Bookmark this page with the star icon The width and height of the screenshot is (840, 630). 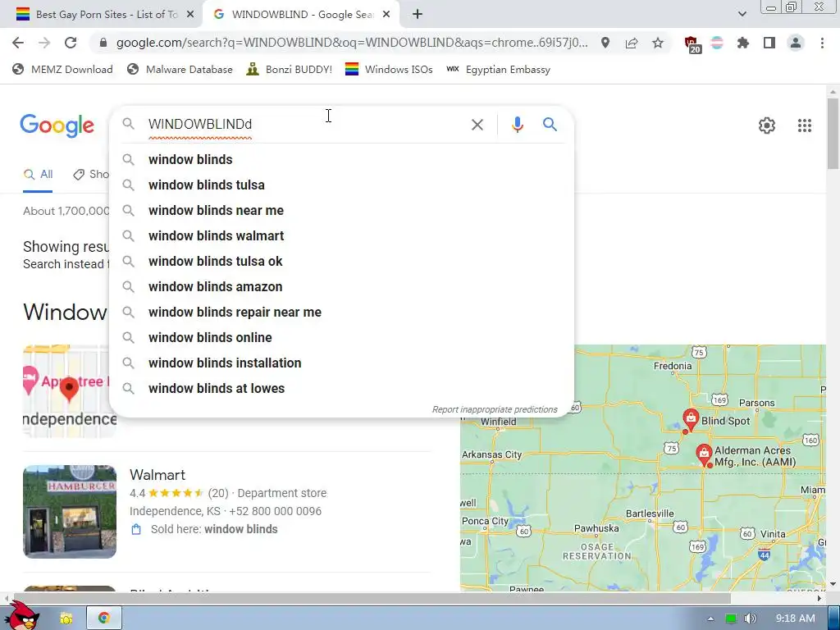coord(658,43)
